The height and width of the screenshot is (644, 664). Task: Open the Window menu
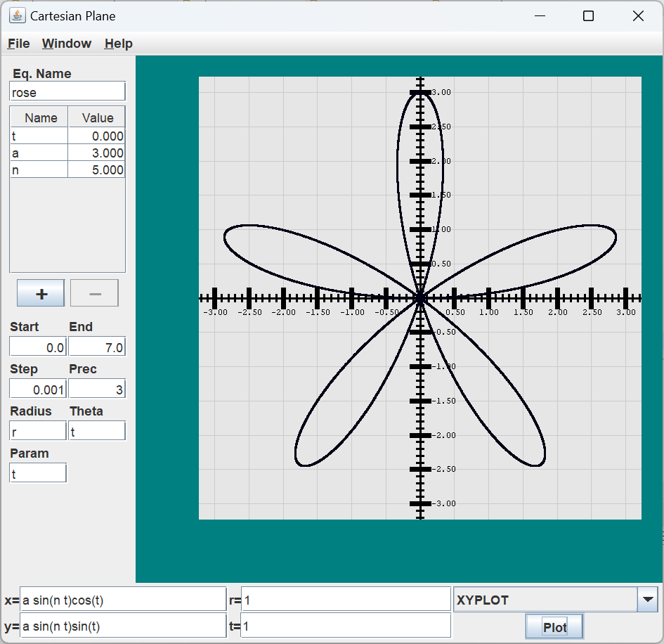[67, 44]
